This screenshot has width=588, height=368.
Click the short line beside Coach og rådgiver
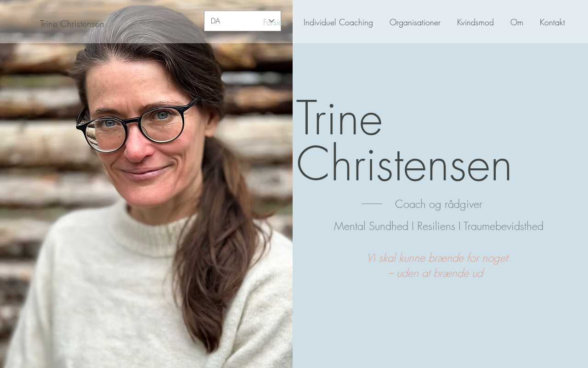coord(372,204)
